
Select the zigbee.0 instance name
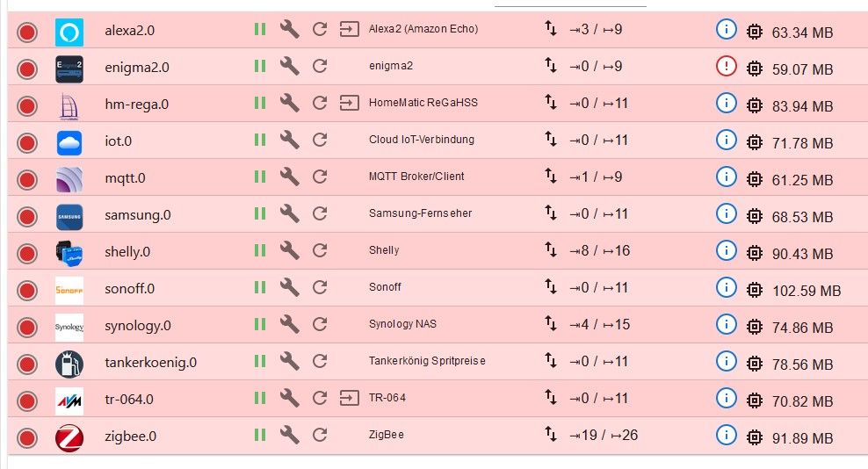[132, 437]
